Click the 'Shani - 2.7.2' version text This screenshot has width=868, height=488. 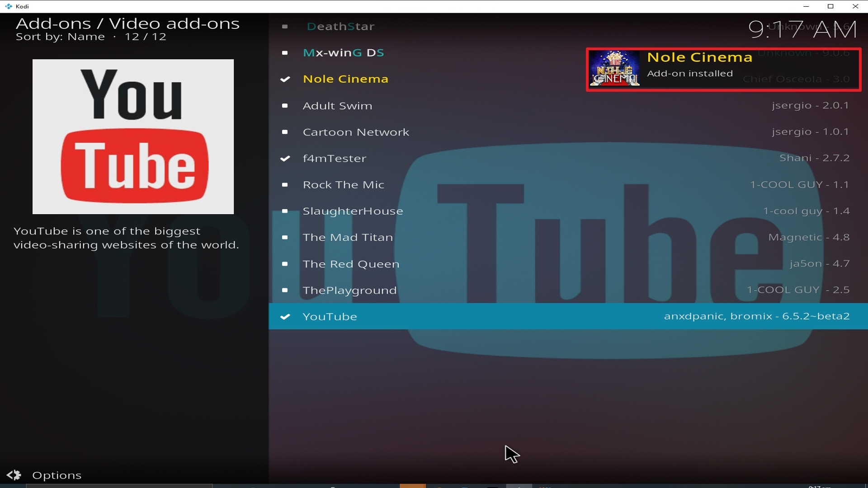point(814,158)
